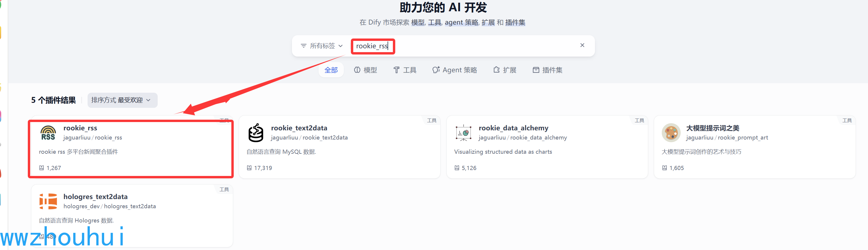Open the rookie_rss plugin RSS icon
868x250 pixels.
48,133
